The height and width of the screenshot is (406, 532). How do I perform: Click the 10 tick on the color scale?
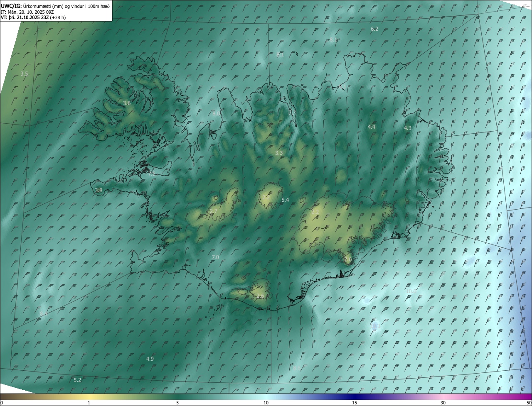(x=266, y=403)
